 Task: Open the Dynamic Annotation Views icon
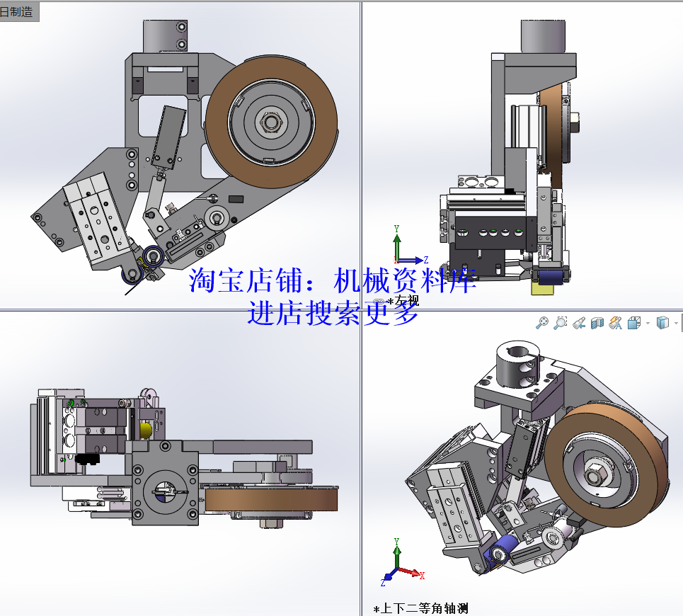pyautogui.click(x=616, y=323)
